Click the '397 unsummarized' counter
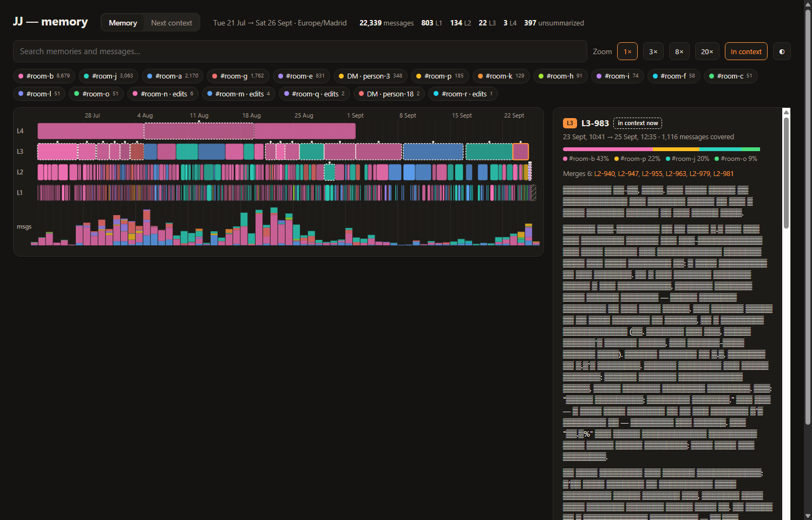812x520 pixels. click(x=554, y=23)
